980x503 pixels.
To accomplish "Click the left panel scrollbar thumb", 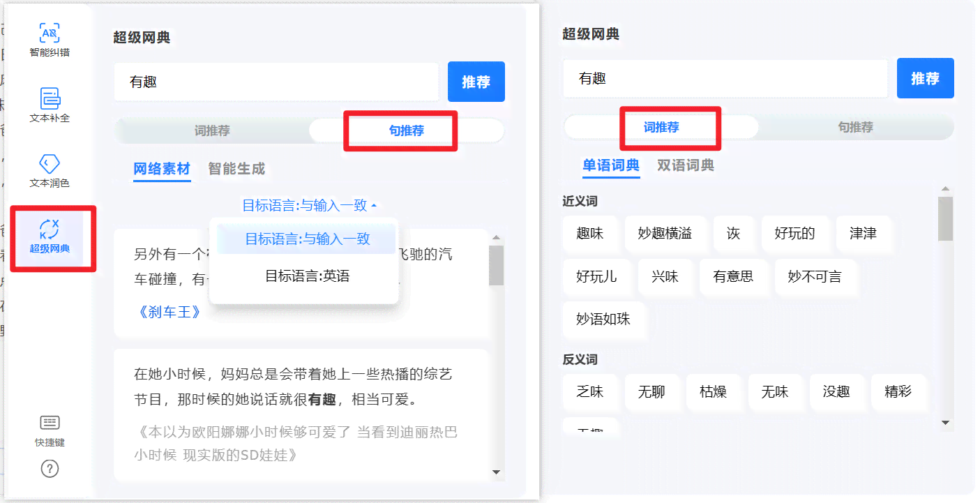I will tap(497, 265).
